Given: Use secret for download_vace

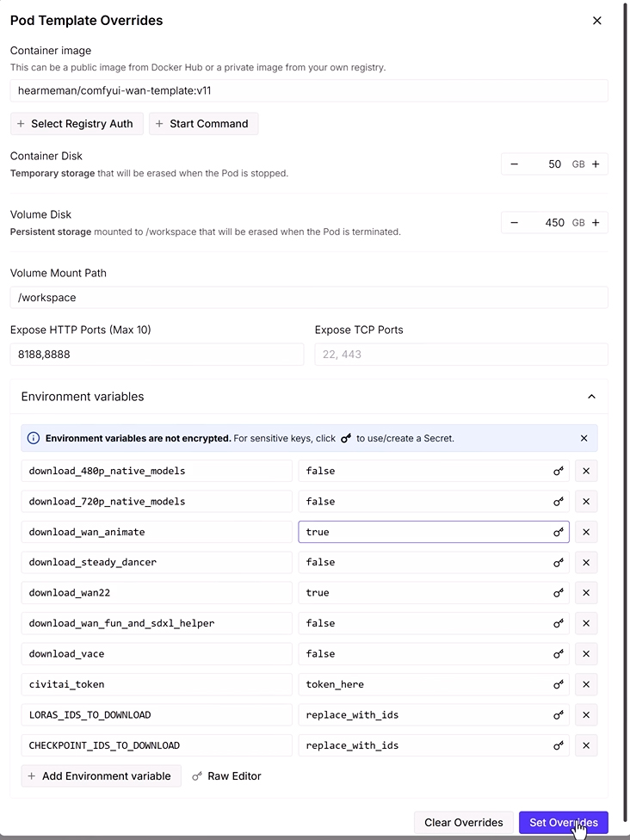Looking at the screenshot, I should click(559, 653).
